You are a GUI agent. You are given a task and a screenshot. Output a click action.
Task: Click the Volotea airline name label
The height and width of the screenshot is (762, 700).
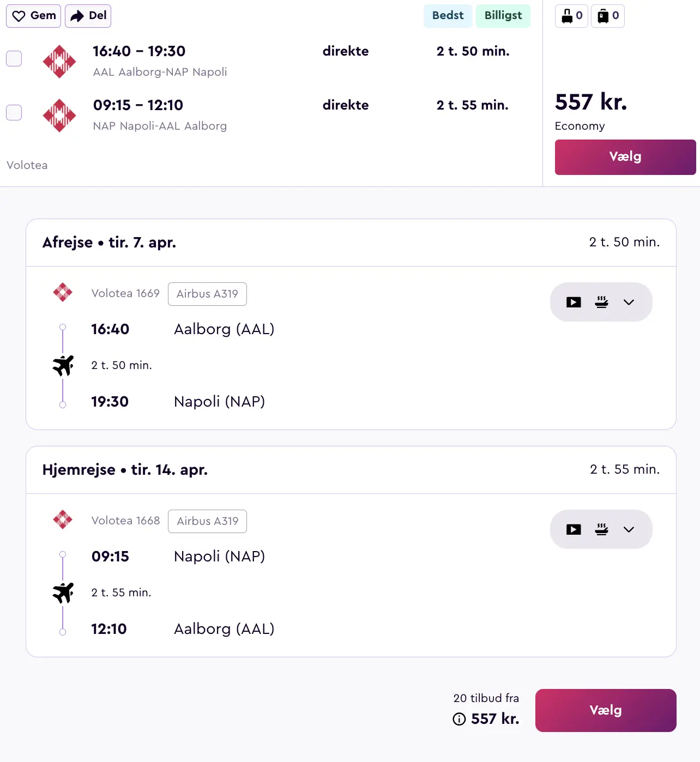27,165
